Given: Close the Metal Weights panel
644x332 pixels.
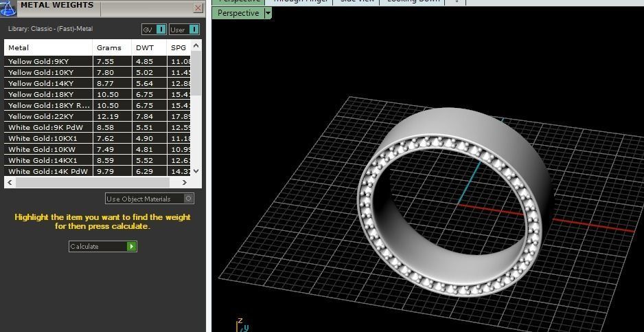Looking at the screenshot, I should tap(198, 8).
